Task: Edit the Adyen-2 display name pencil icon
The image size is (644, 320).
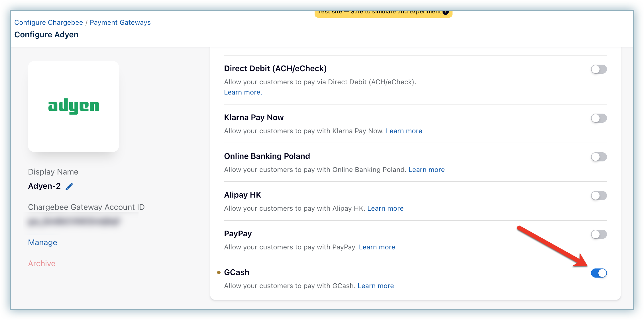Action: click(69, 186)
